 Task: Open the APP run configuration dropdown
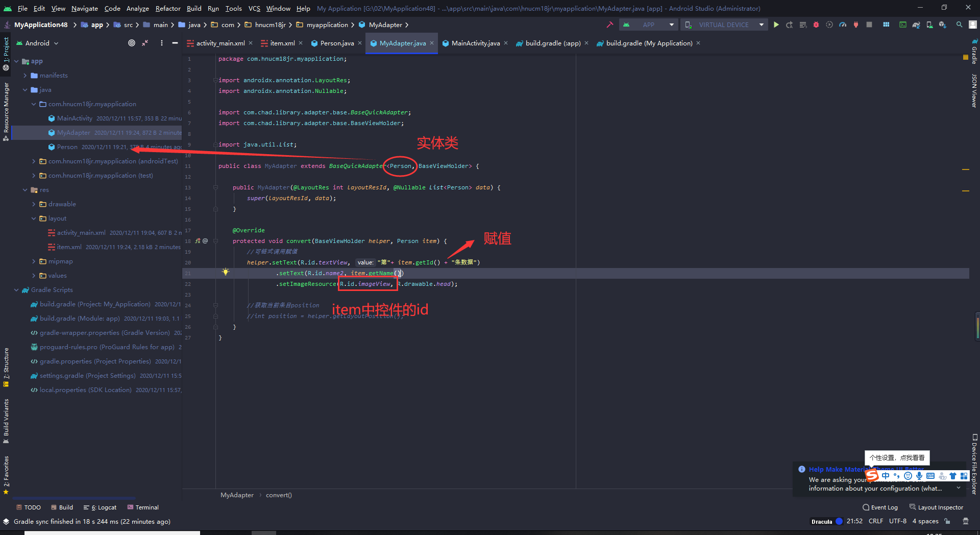[649, 25]
